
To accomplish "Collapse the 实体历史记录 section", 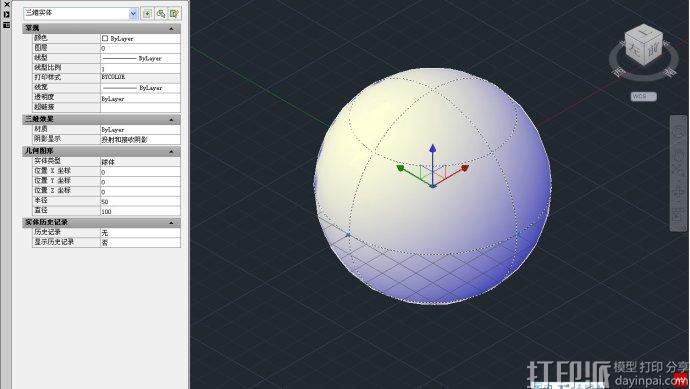I will point(171,223).
